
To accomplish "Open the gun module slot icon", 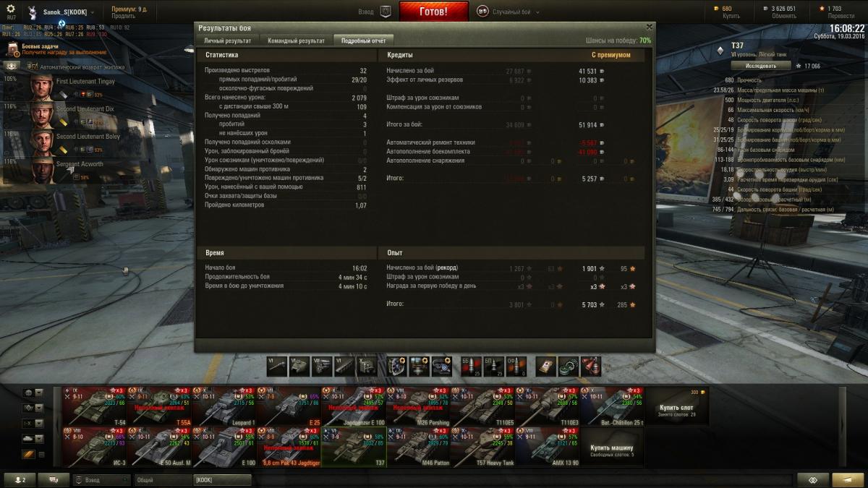I will (277, 367).
